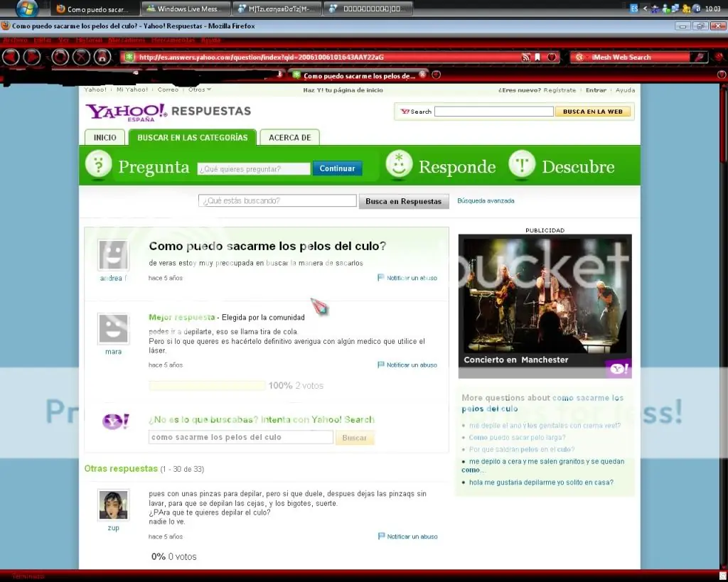
Task: Report abuse on andrea's question
Action: point(407,278)
